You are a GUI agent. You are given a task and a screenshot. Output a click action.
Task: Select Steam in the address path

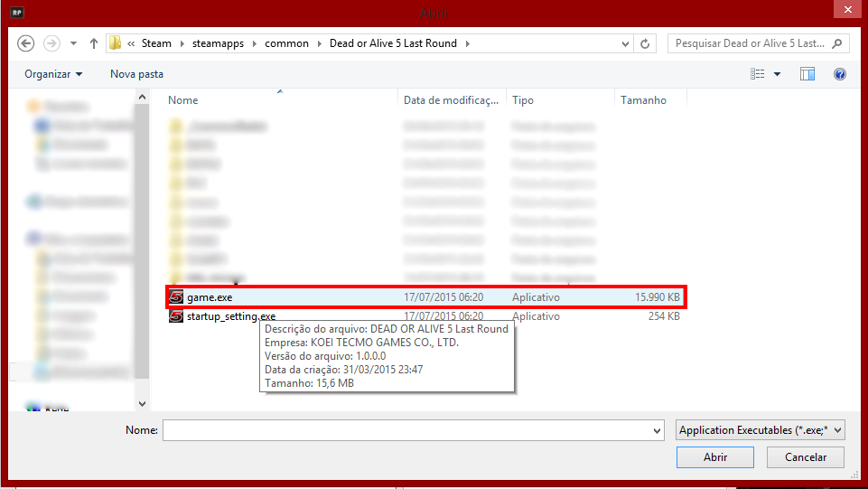[x=156, y=43]
